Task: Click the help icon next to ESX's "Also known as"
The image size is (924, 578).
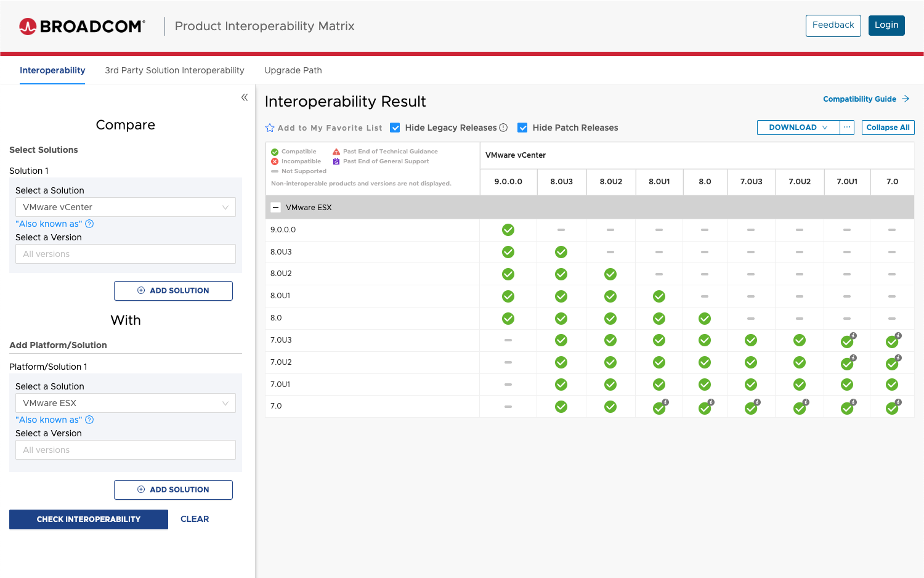Action: click(x=89, y=420)
